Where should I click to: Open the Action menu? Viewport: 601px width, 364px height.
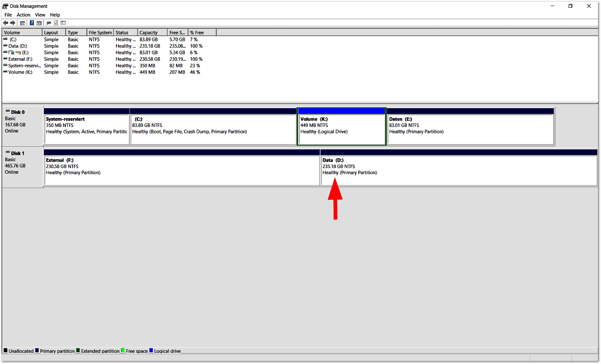pyautogui.click(x=23, y=14)
